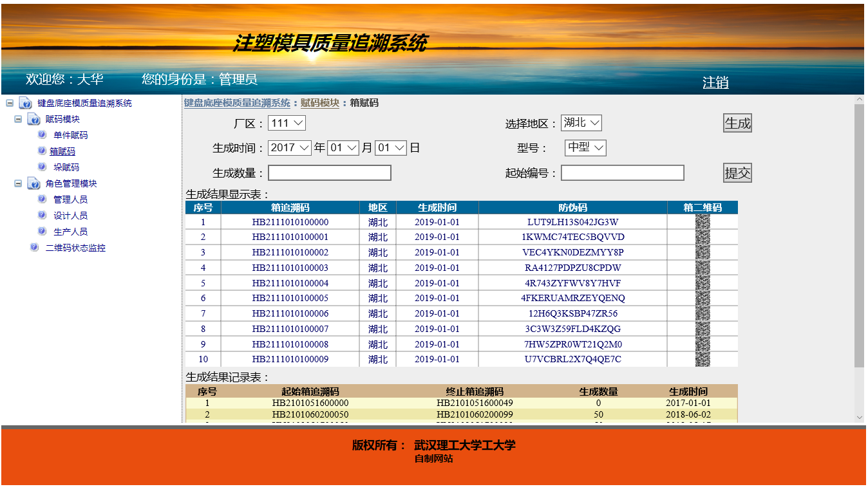
Task: Open the year dropdown showing 2017
Action: click(290, 148)
